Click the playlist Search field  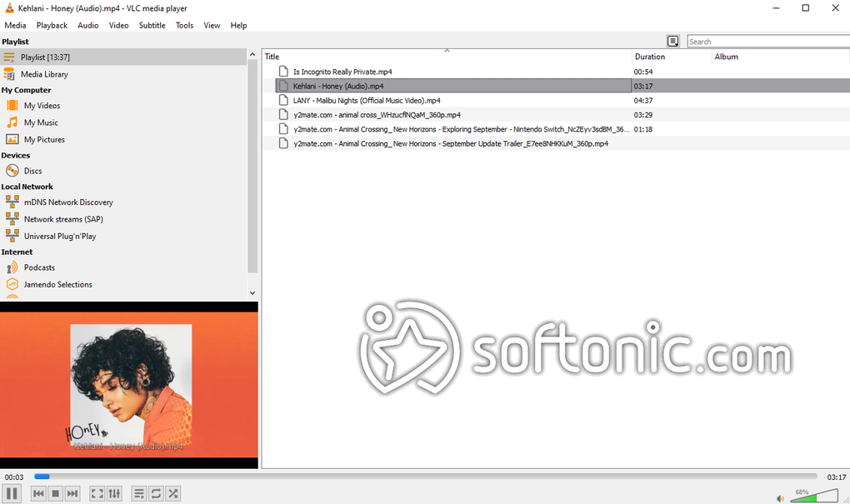tap(768, 42)
